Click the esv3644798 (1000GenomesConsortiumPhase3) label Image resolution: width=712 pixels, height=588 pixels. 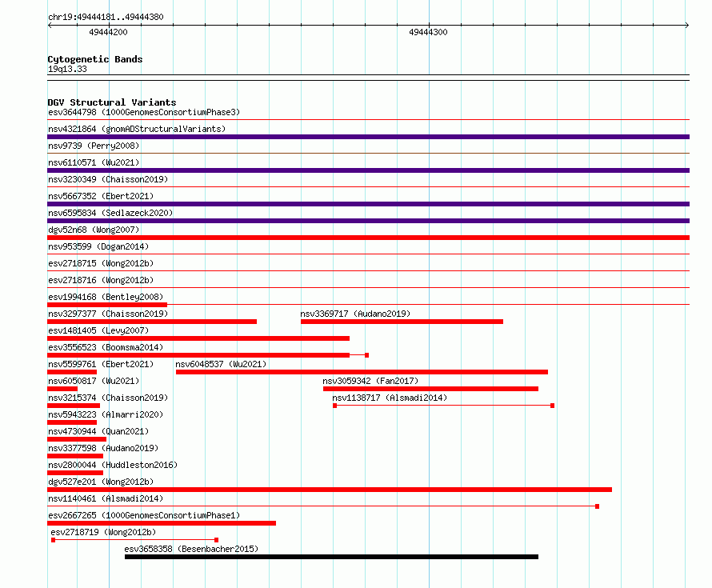click(144, 112)
